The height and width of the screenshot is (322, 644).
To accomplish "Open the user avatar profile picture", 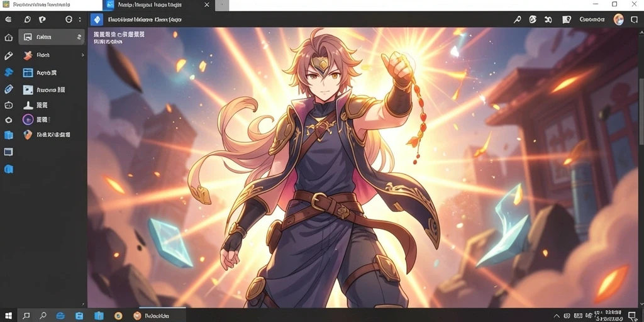I will pos(618,19).
